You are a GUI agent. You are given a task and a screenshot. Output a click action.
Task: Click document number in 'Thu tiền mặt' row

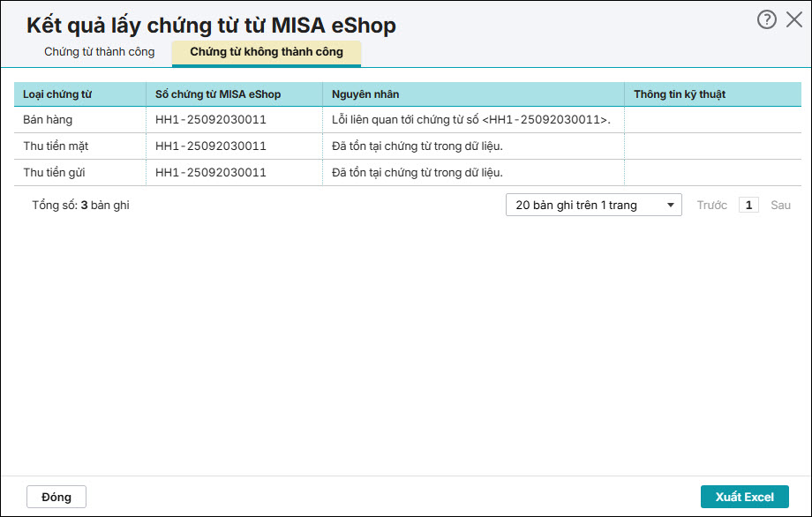tap(210, 146)
